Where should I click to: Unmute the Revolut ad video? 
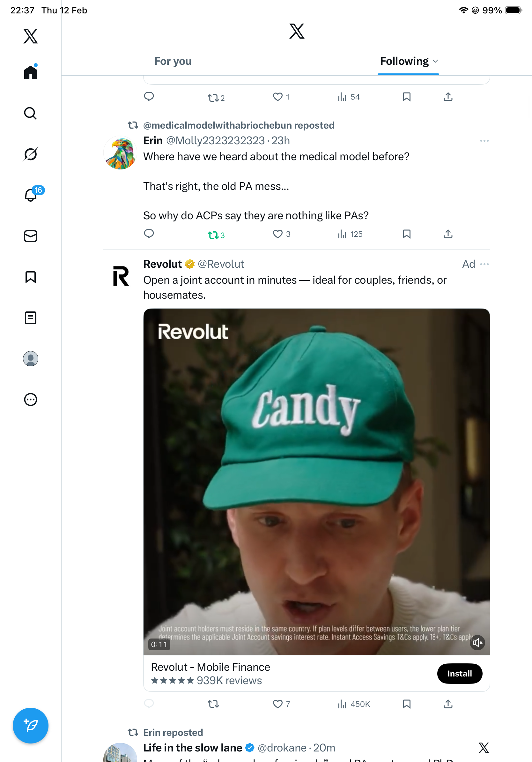click(477, 643)
